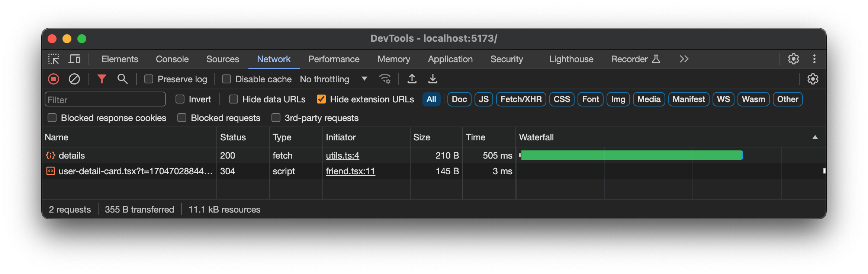Check the Invert filter checkbox
Screen dimensions: 868x274
tap(180, 99)
